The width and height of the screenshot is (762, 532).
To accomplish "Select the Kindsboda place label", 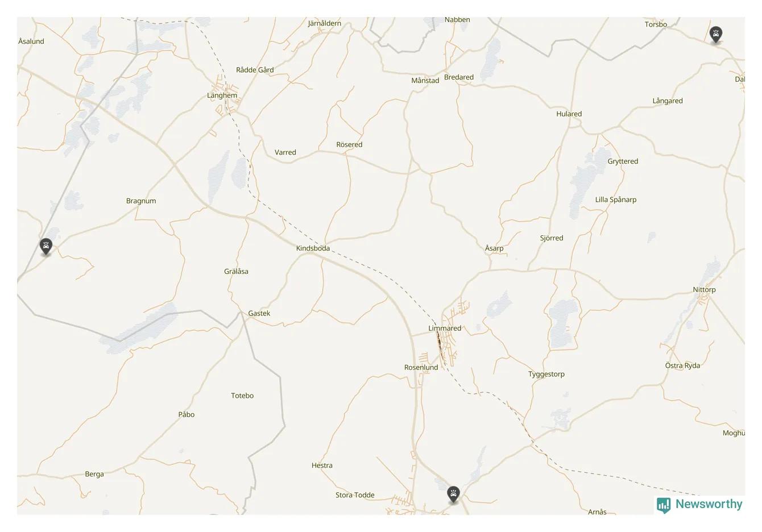I will coord(313,248).
